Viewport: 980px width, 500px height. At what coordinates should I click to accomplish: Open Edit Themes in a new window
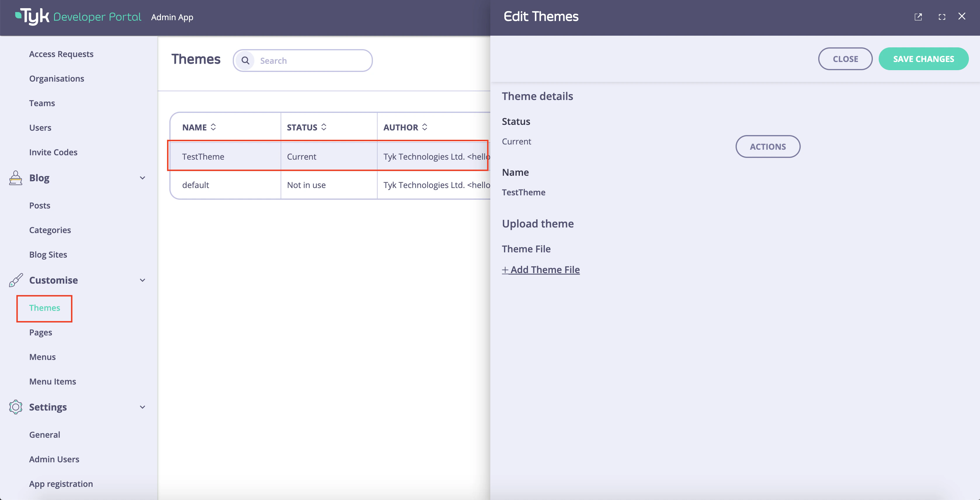click(918, 17)
